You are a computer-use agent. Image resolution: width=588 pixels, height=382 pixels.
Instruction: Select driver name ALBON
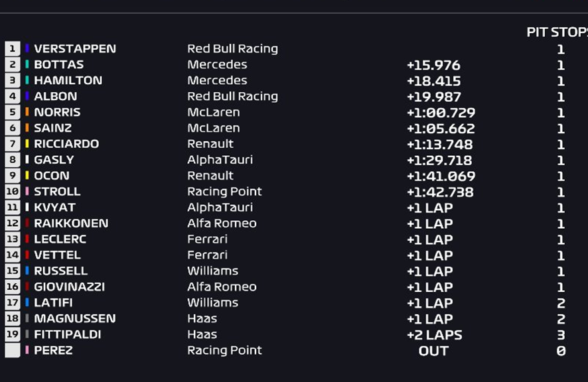[56, 96]
